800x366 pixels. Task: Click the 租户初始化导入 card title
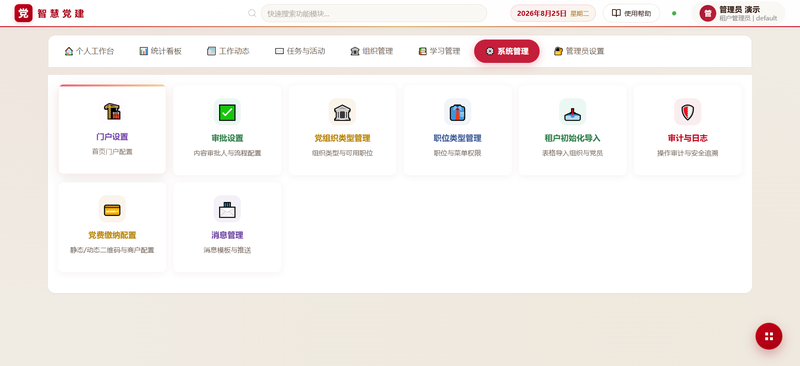tap(572, 138)
